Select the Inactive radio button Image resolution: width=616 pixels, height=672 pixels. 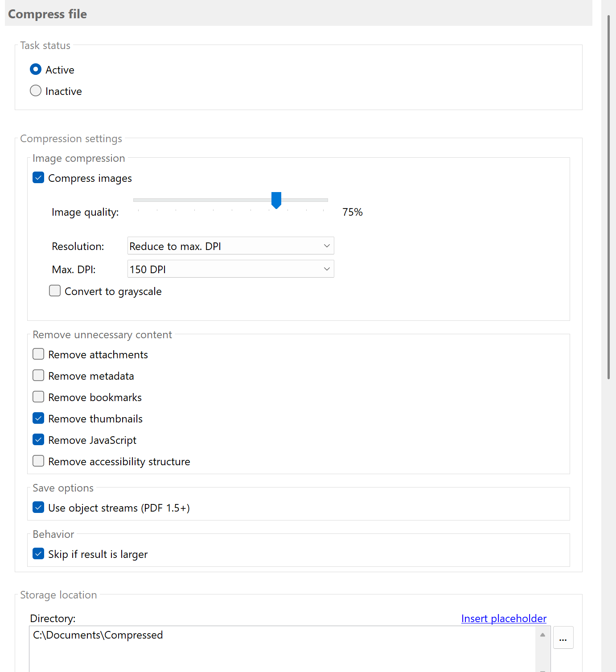36,90
